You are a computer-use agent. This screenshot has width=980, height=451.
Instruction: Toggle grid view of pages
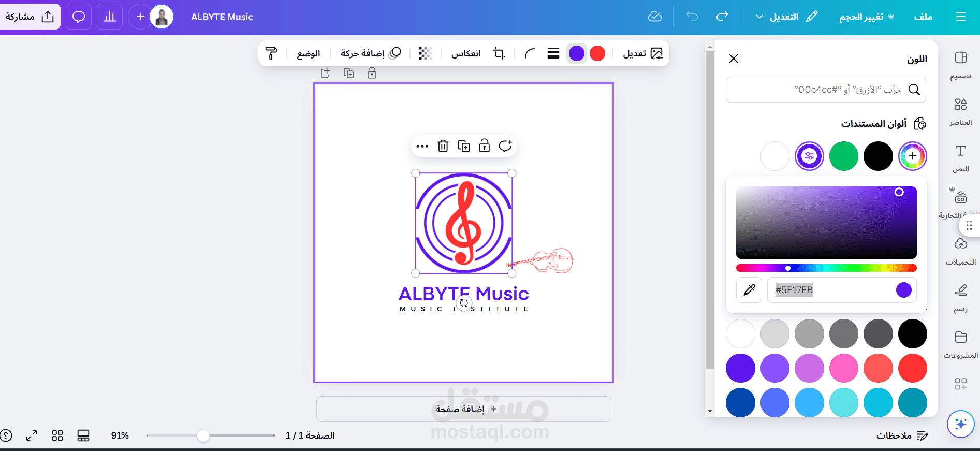57,435
